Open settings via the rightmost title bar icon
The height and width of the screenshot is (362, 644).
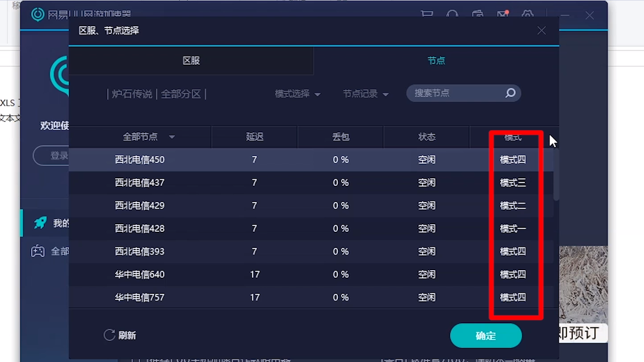(528, 15)
